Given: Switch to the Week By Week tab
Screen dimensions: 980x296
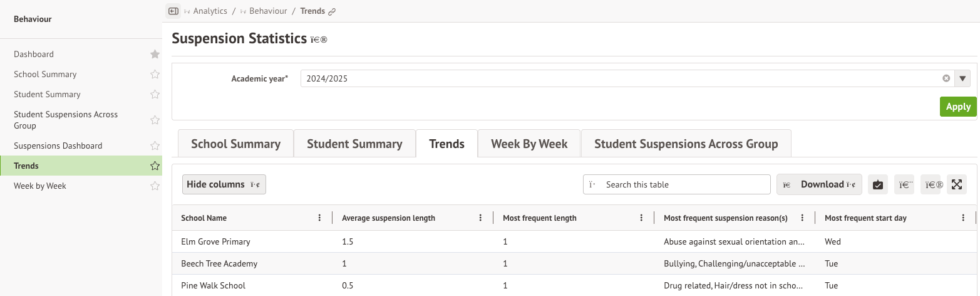Looking at the screenshot, I should pos(529,144).
